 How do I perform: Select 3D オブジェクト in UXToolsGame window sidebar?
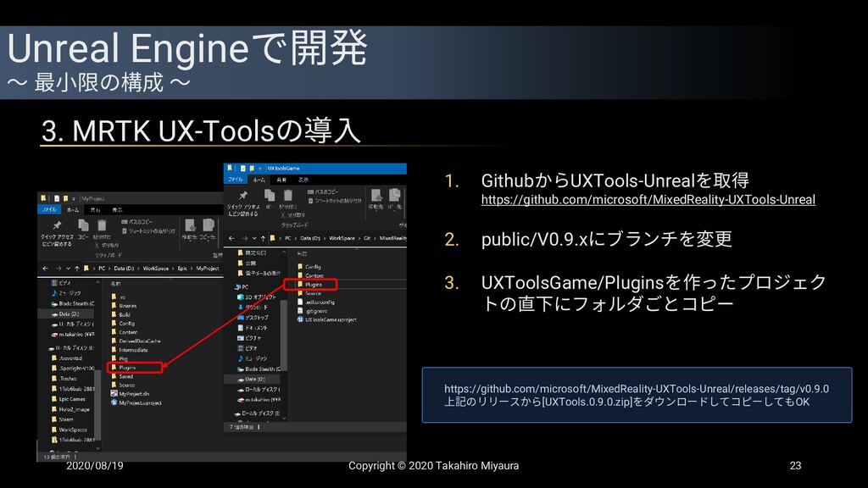pos(256,297)
